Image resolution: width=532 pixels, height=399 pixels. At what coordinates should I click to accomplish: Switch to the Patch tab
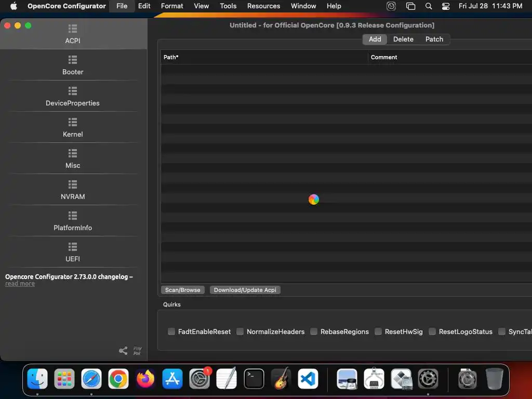pyautogui.click(x=434, y=39)
